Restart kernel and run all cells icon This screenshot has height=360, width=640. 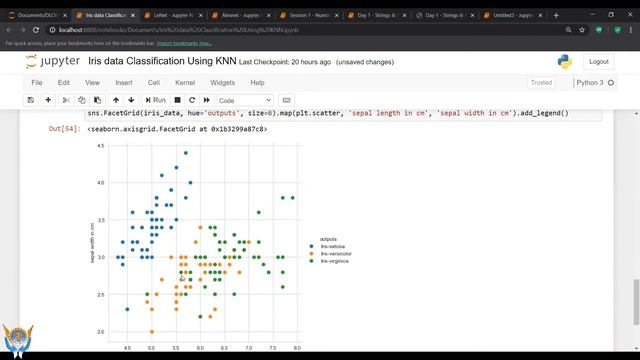[x=207, y=100]
